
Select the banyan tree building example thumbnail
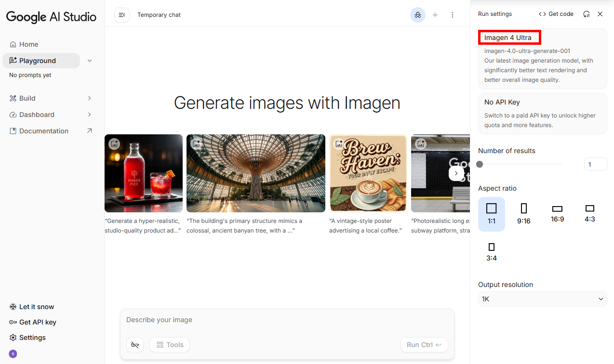(x=256, y=173)
